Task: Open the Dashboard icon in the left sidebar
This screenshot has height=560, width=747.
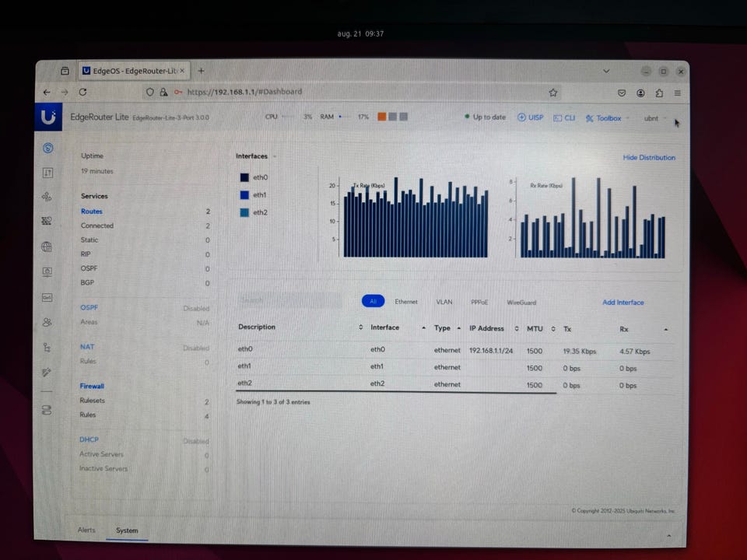Action: [x=47, y=148]
